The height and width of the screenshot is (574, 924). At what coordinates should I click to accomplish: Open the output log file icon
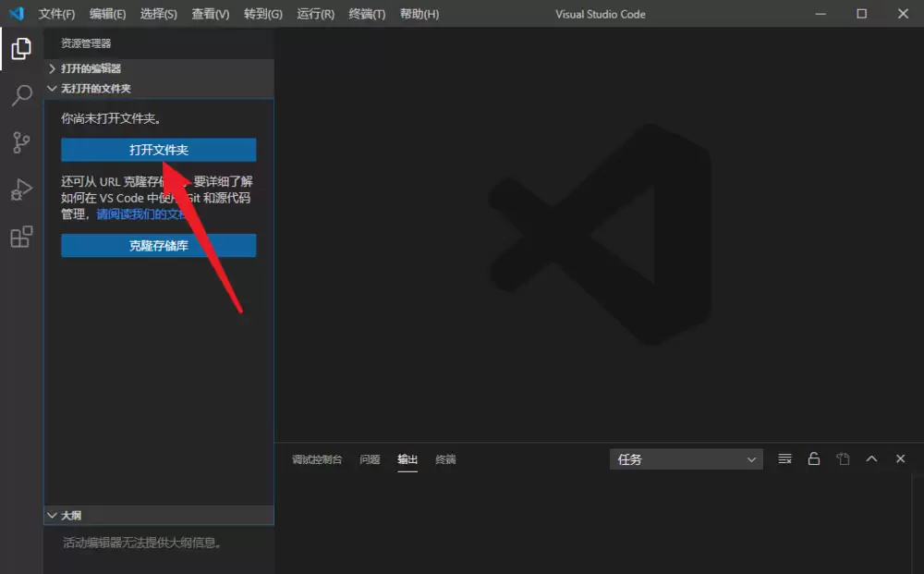pos(843,458)
